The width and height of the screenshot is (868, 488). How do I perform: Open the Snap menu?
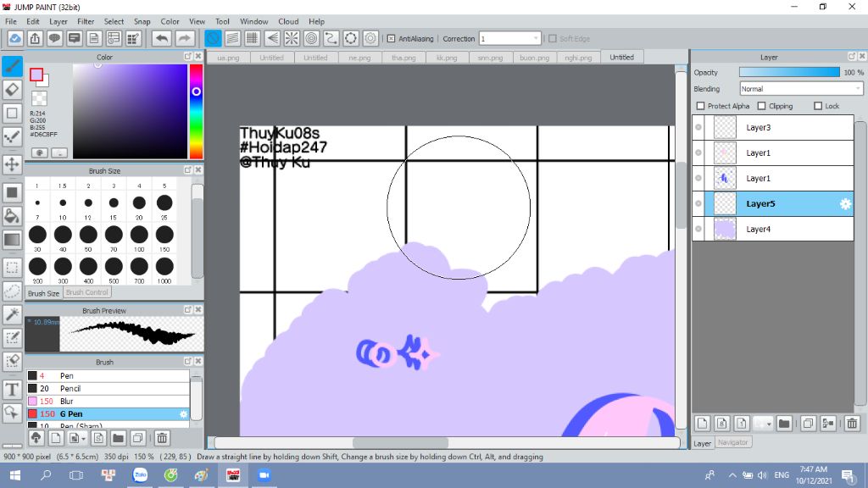pos(142,21)
